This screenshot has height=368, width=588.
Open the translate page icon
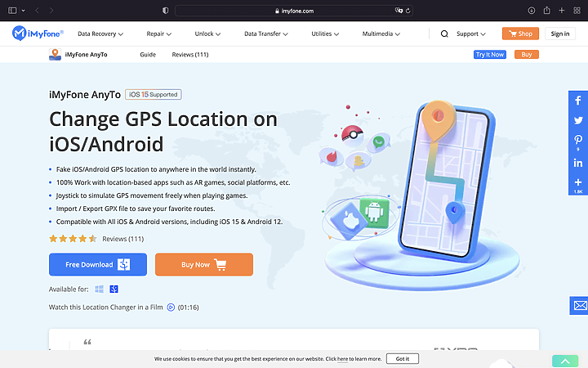pos(399,11)
